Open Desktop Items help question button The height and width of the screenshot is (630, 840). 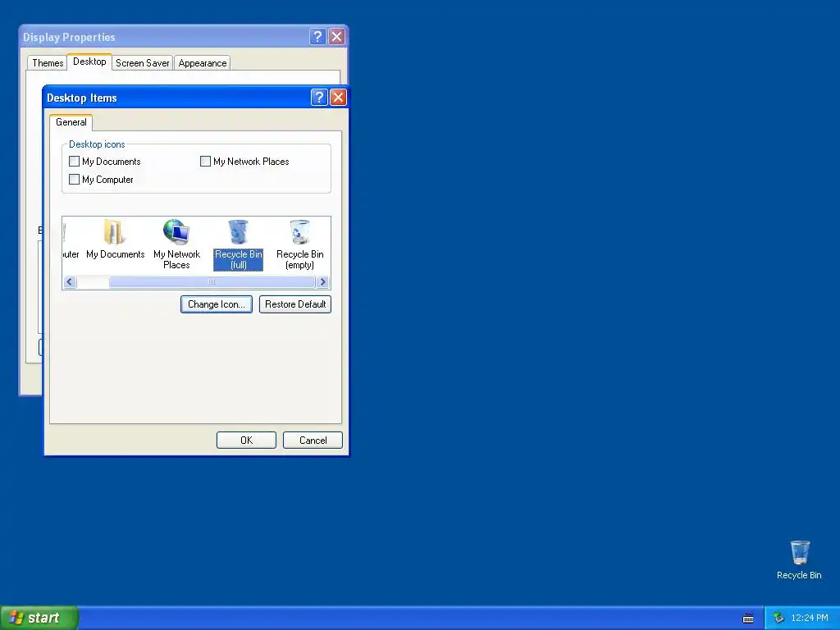click(319, 98)
